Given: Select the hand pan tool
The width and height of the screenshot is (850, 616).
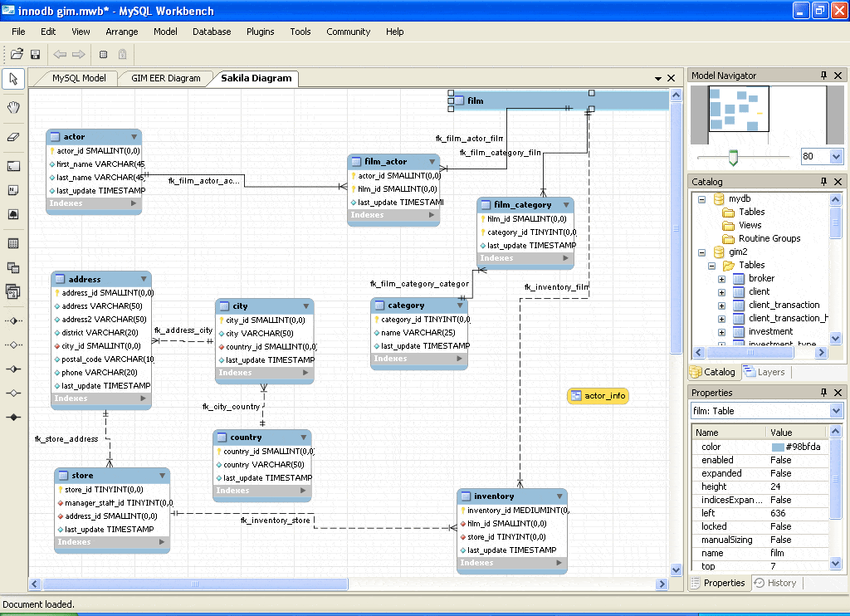Looking at the screenshot, I should point(13,108).
